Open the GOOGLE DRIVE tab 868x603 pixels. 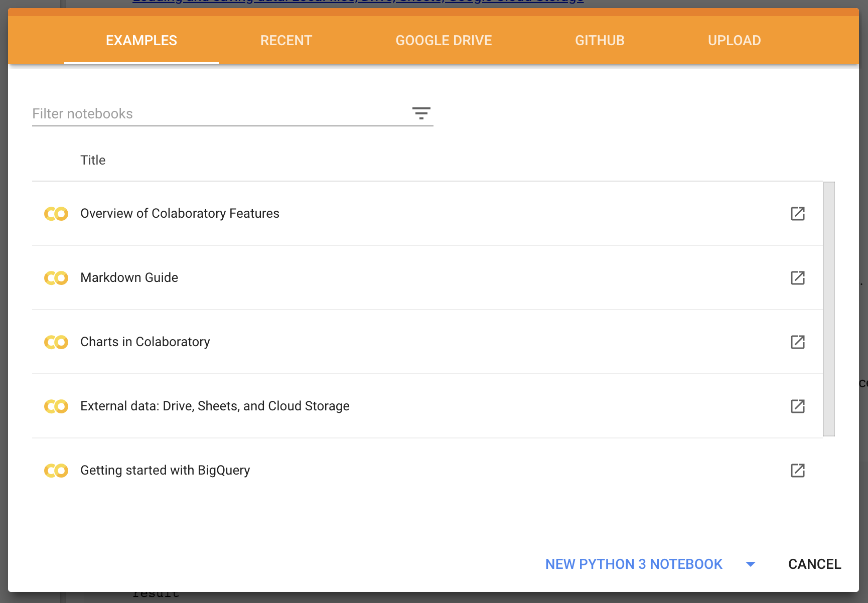pyautogui.click(x=444, y=40)
